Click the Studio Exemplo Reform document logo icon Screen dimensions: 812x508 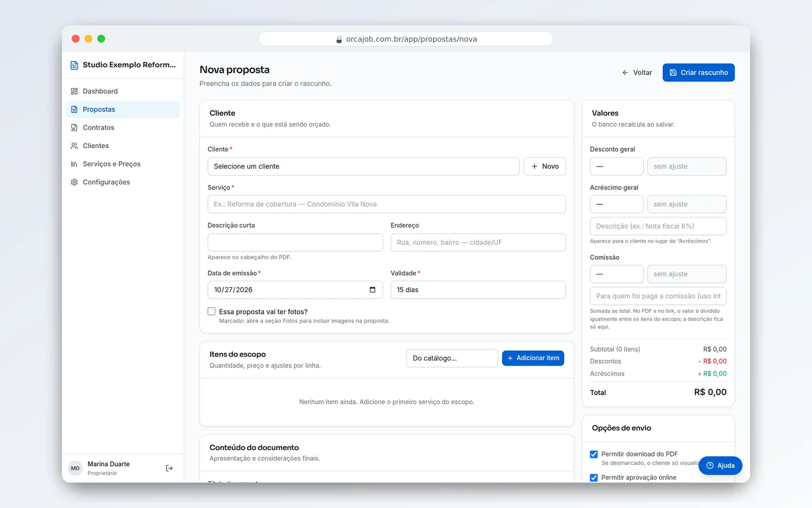[74, 65]
